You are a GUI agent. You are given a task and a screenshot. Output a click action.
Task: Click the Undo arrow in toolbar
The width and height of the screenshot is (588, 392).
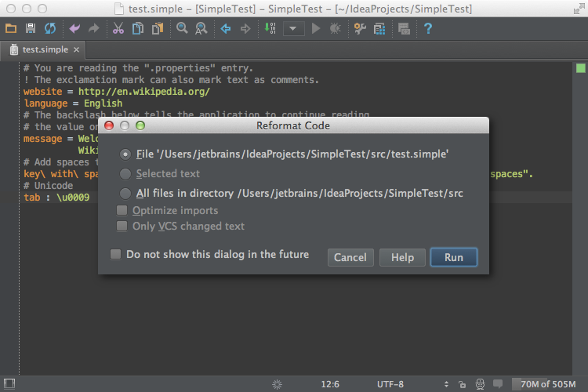point(74,29)
